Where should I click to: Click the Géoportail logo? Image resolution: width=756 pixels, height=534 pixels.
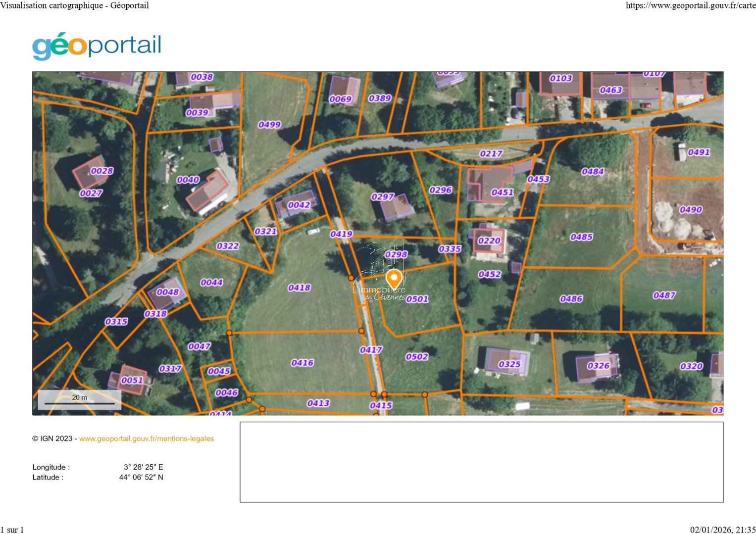tap(97, 46)
